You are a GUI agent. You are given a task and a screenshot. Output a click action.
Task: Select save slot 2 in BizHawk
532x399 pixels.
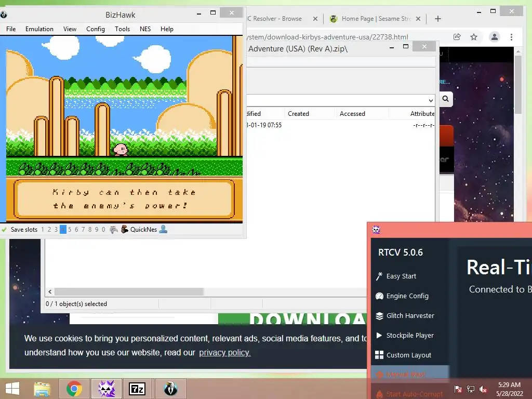(x=49, y=230)
